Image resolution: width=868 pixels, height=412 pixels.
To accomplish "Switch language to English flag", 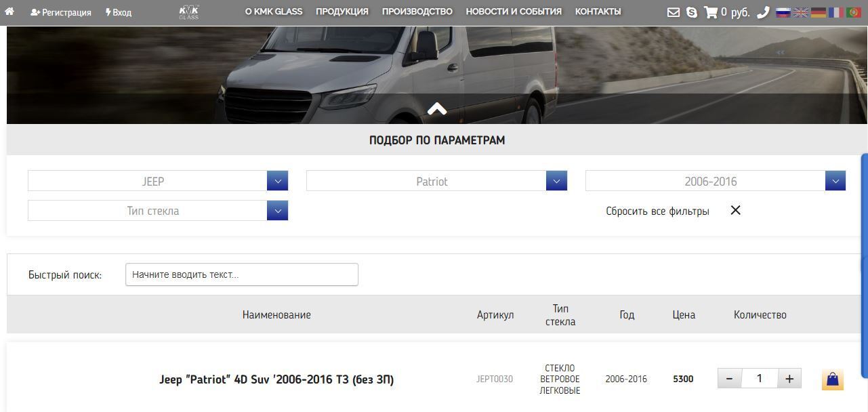I will click(801, 12).
